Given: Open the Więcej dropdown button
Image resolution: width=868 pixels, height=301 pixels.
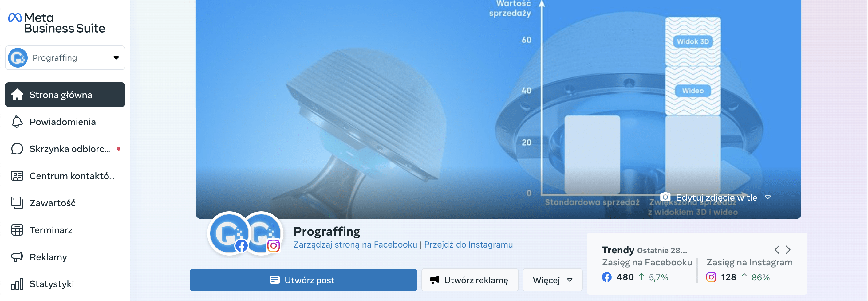Looking at the screenshot, I should coord(552,280).
